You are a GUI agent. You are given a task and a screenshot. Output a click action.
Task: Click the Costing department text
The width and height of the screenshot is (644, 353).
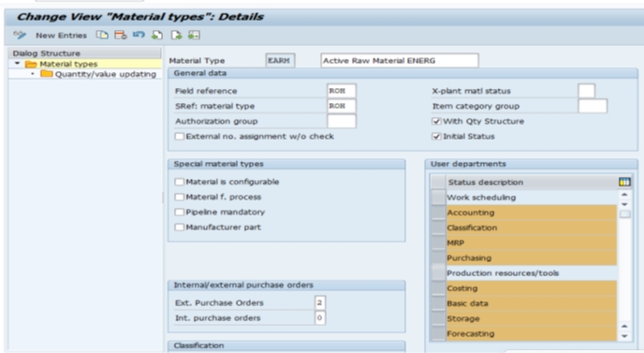[462, 288]
